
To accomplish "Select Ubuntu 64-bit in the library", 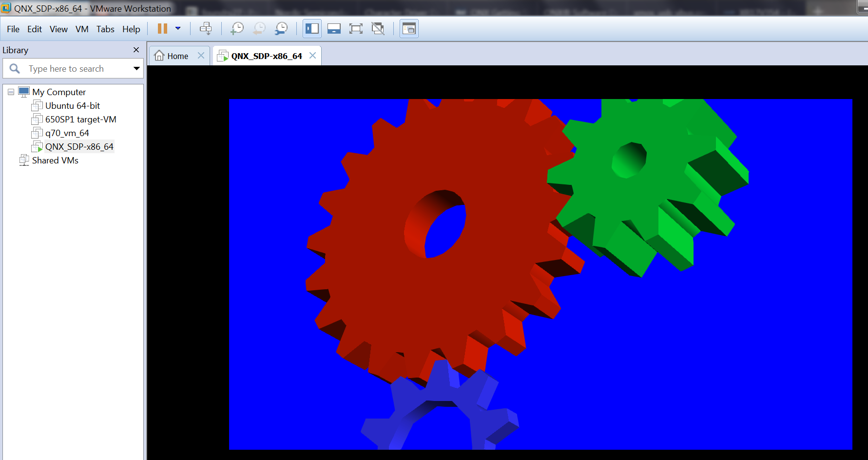I will coord(72,106).
